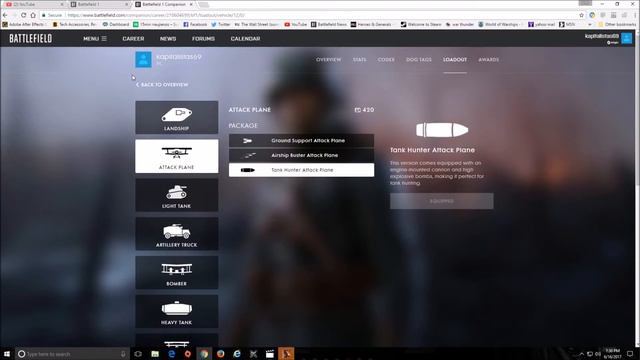Image resolution: width=640 pixels, height=360 pixels.
Task: Click the browser home icon
Action: point(33,15)
